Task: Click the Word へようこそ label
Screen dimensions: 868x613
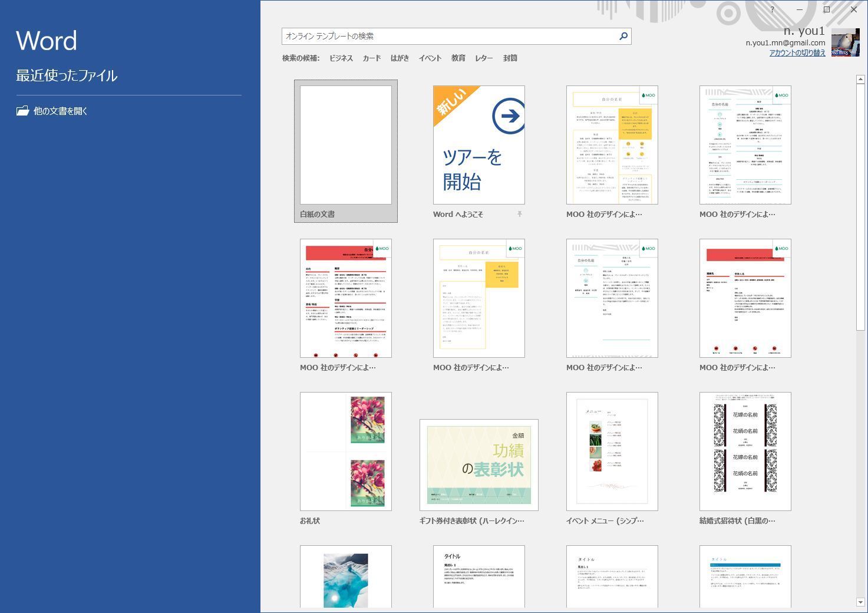Action: pos(458,214)
